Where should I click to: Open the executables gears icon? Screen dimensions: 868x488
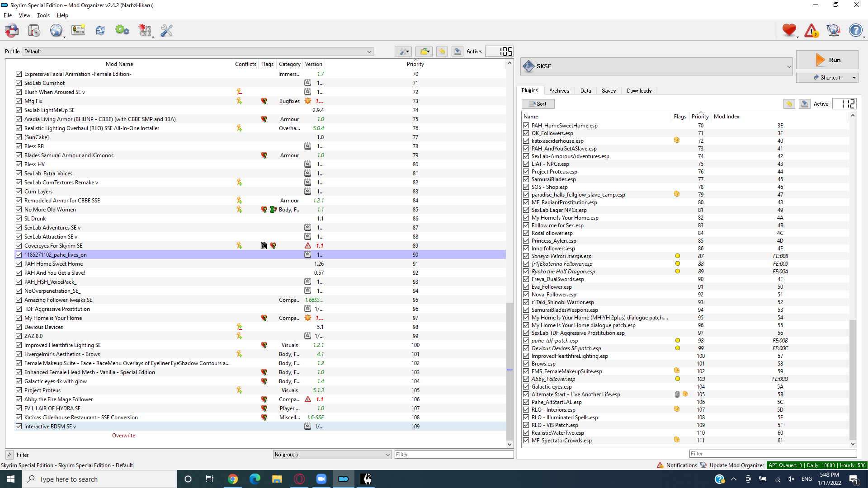click(x=122, y=31)
